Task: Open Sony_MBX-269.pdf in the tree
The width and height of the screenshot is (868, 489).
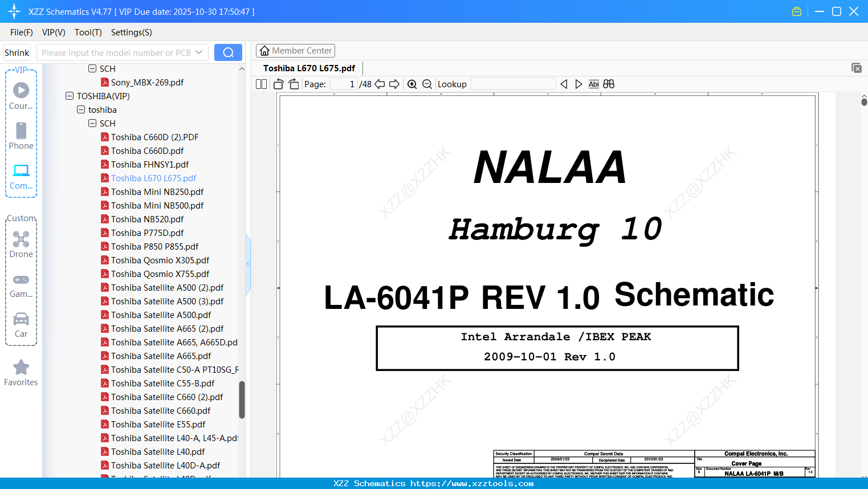Action: pos(147,83)
